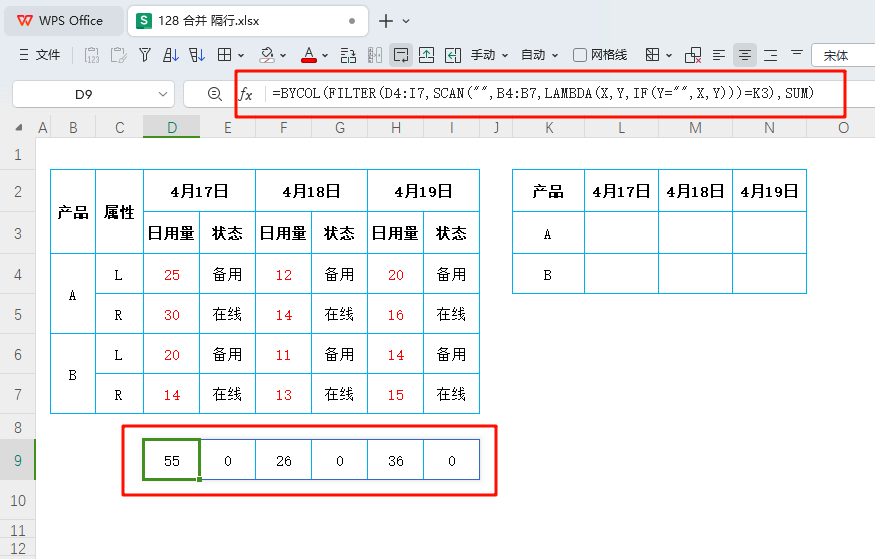The height and width of the screenshot is (559, 875).
Task: Click the red value 15 cell
Action: [x=396, y=395]
